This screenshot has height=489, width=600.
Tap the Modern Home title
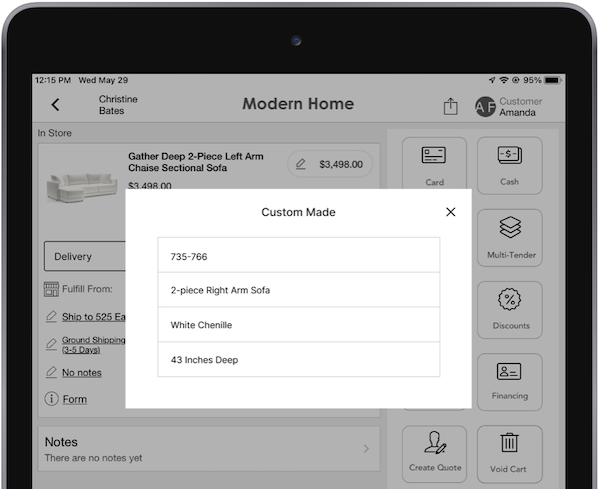tap(298, 104)
